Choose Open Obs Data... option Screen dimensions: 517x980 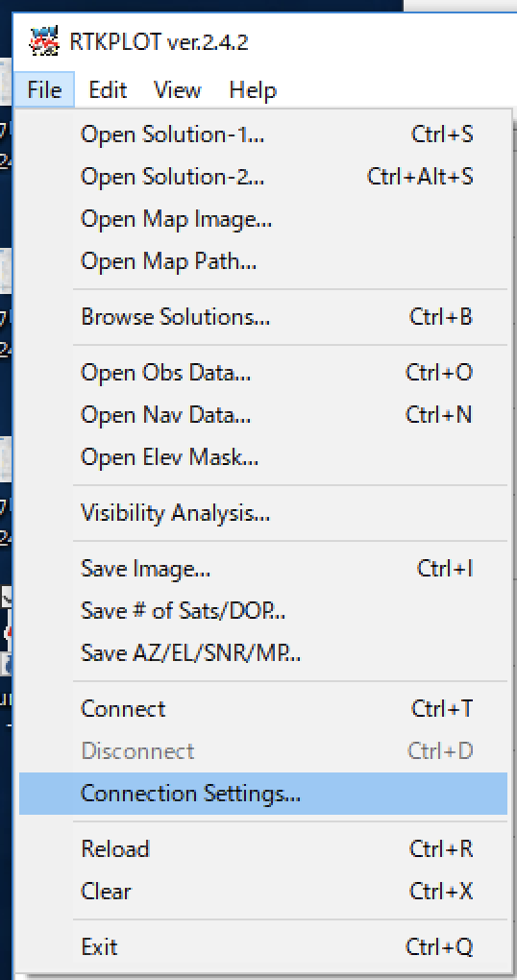tap(263, 373)
